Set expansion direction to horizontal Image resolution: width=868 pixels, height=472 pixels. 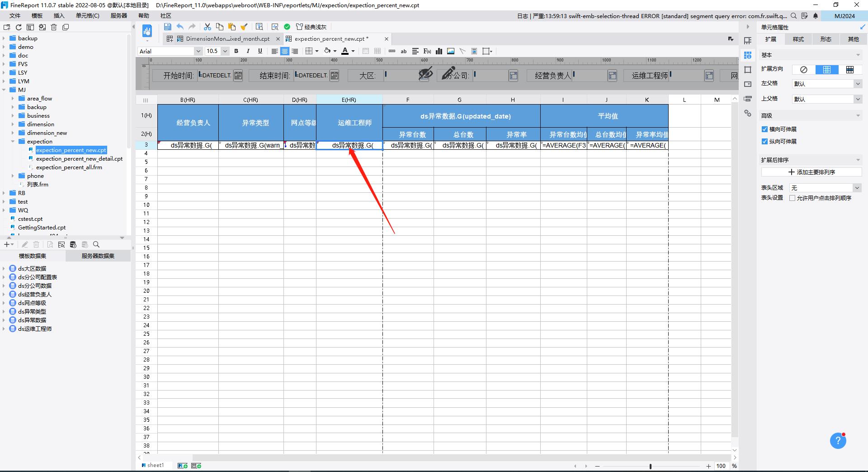850,70
